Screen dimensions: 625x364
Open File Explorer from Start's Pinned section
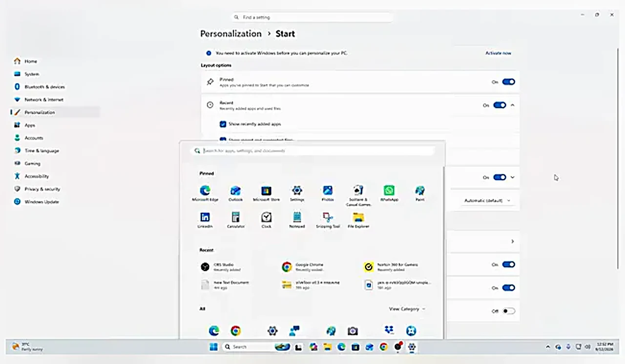click(358, 220)
